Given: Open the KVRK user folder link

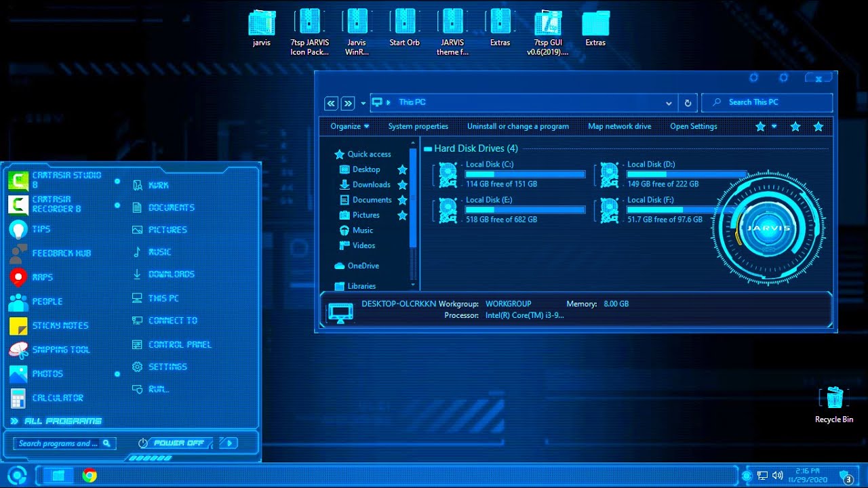Looking at the screenshot, I should point(151,185).
